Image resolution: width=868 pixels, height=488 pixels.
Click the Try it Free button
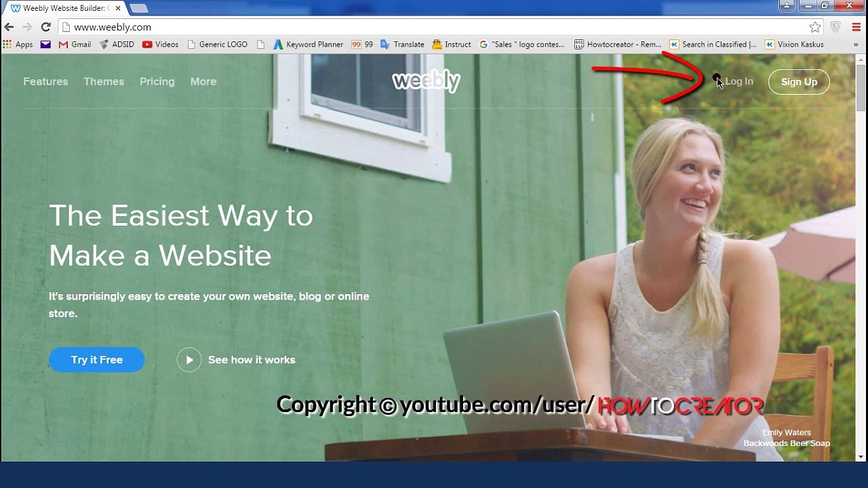96,360
